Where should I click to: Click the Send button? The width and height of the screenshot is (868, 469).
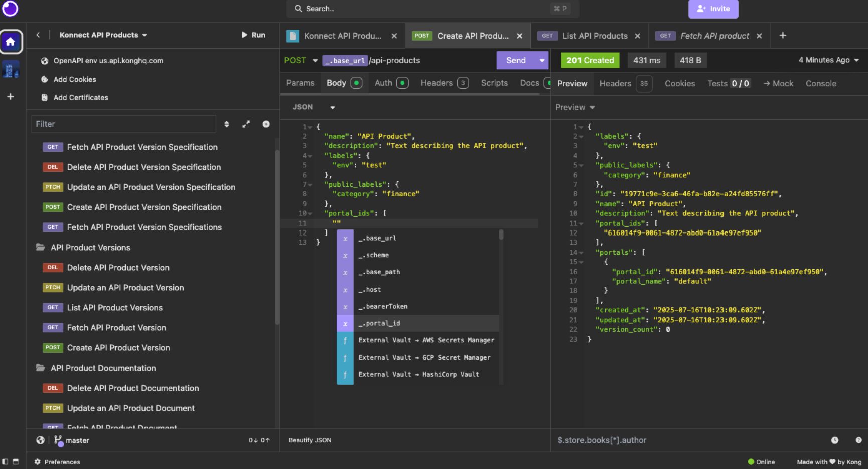point(516,60)
